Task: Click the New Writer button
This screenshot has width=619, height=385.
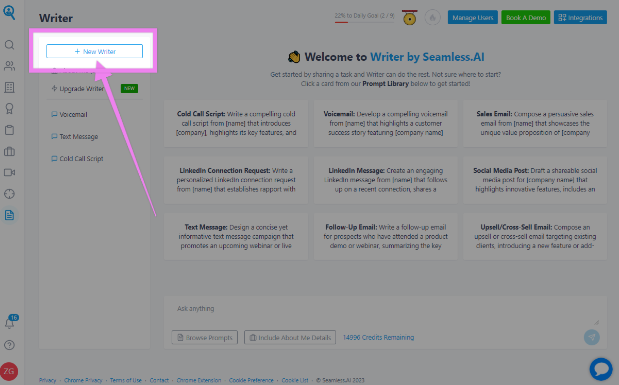Action: [x=94, y=51]
